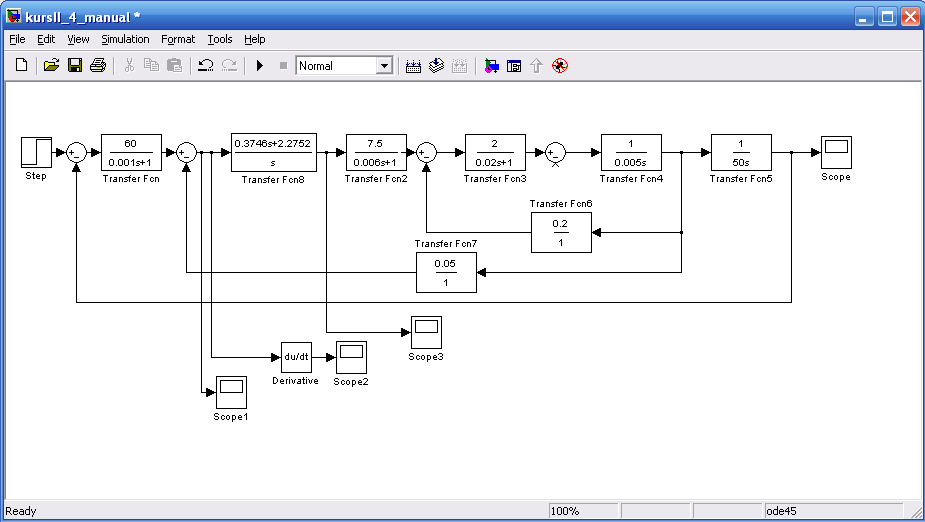The height and width of the screenshot is (522, 925).
Task: Save the model with the floppy disk icon
Action: pyautogui.click(x=74, y=66)
